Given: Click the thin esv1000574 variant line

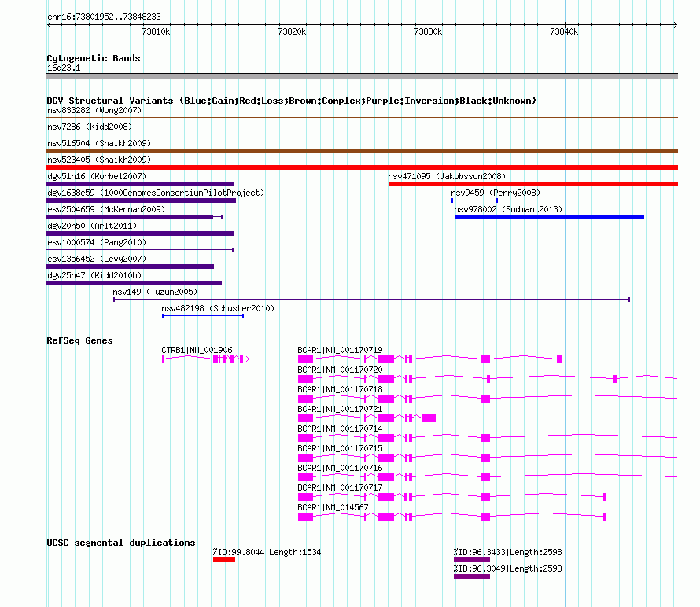Looking at the screenshot, I should (140, 250).
